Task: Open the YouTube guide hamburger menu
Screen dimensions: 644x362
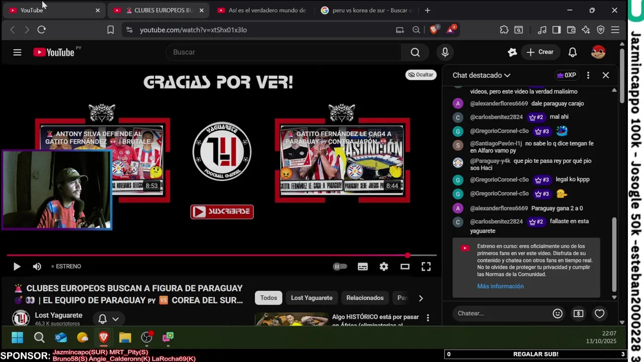Action: tap(17, 52)
